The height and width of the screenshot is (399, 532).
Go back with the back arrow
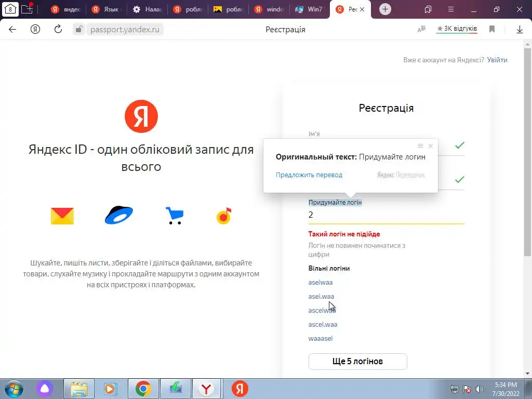tap(12, 30)
